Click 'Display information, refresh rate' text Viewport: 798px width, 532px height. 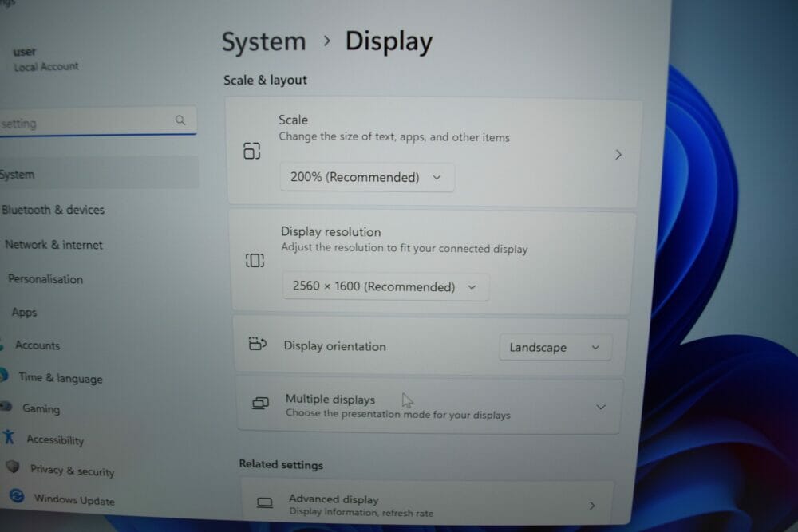[361, 512]
